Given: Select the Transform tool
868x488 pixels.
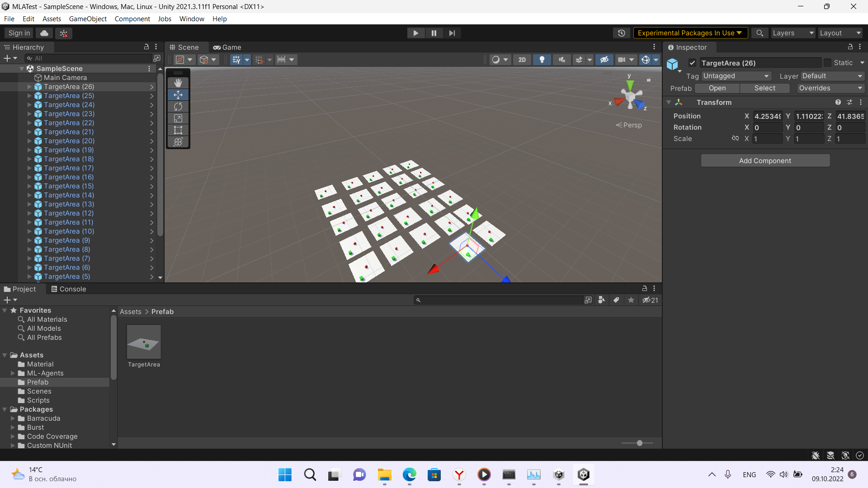Looking at the screenshot, I should (x=178, y=142).
